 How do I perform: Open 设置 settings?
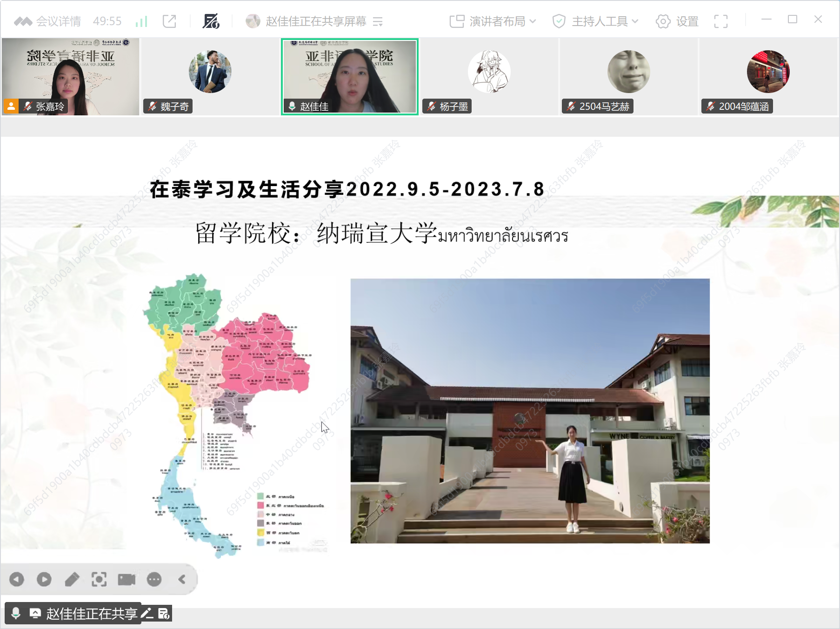(677, 21)
